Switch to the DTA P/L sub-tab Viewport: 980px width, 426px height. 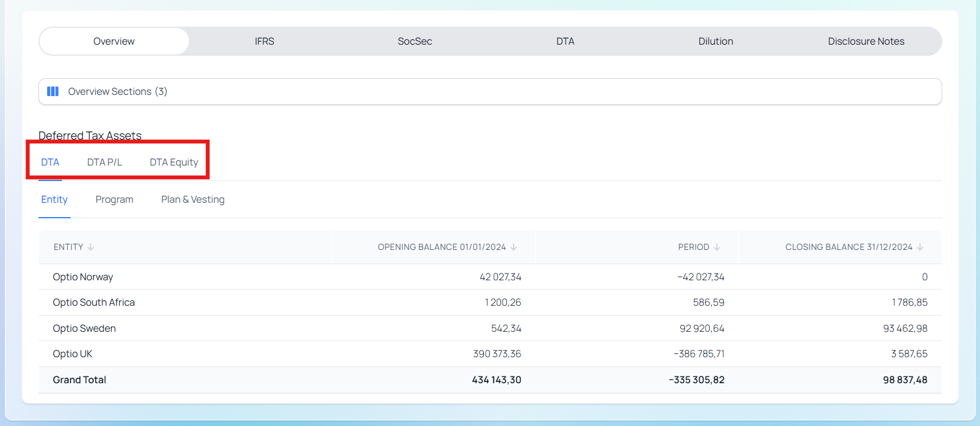(x=105, y=162)
